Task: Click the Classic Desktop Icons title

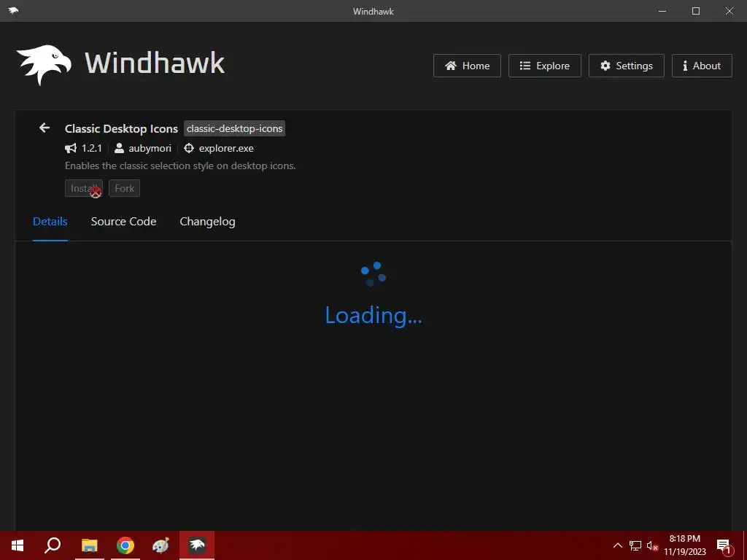Action: pyautogui.click(x=121, y=128)
